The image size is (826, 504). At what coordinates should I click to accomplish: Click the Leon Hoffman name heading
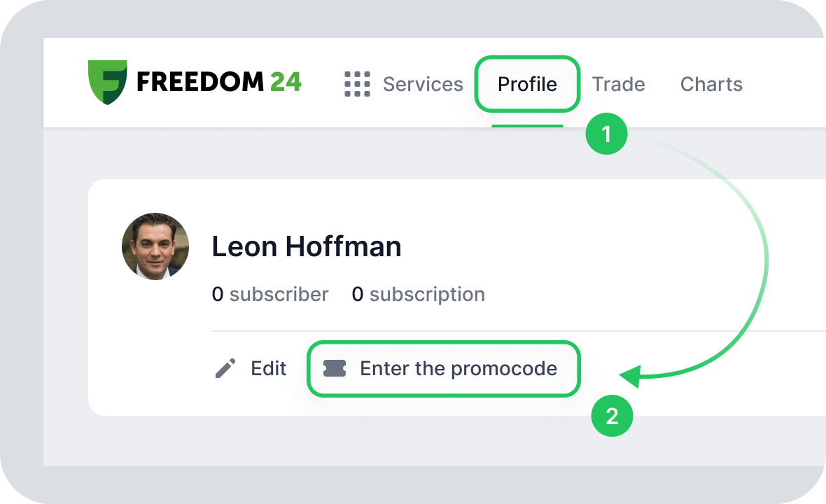coord(307,246)
